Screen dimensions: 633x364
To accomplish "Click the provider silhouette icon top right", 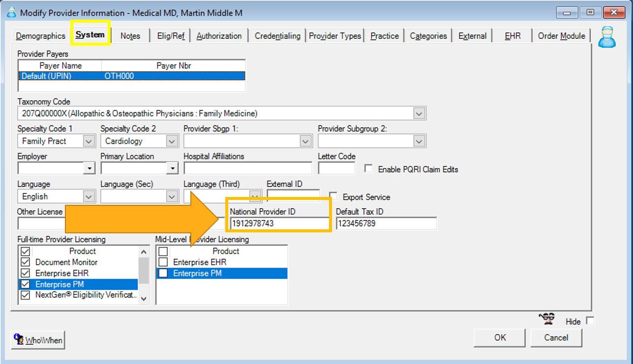I will tap(607, 37).
